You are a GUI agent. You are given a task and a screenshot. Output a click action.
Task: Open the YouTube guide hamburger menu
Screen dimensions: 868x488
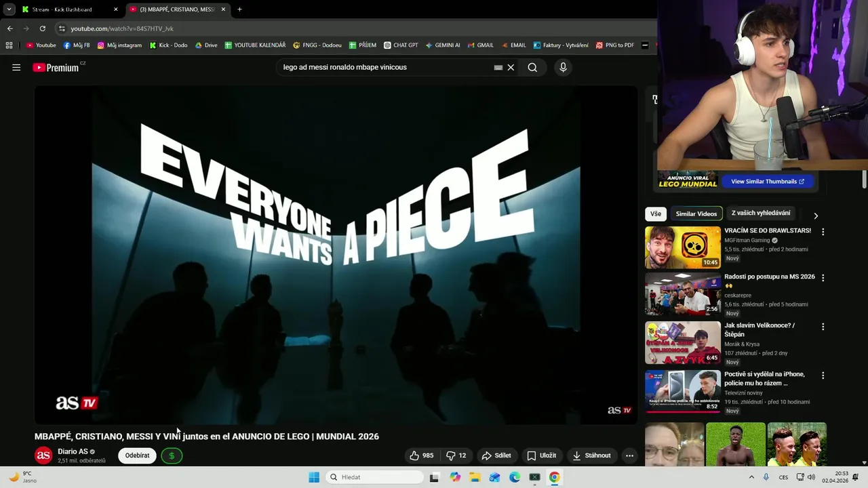pos(16,67)
